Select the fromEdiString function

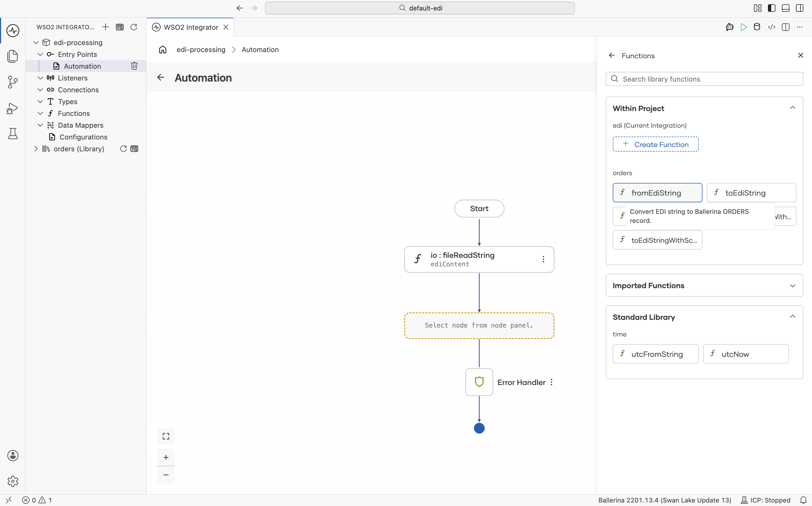coord(657,192)
